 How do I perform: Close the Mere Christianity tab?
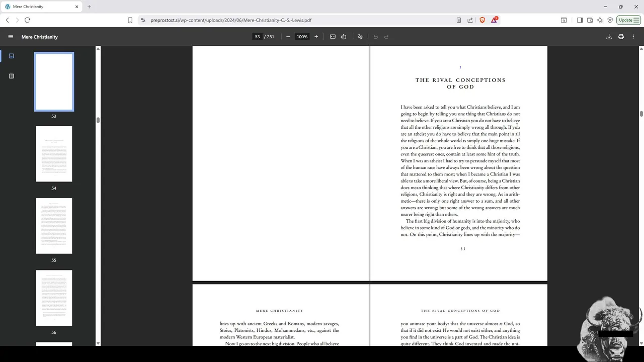[x=77, y=7]
